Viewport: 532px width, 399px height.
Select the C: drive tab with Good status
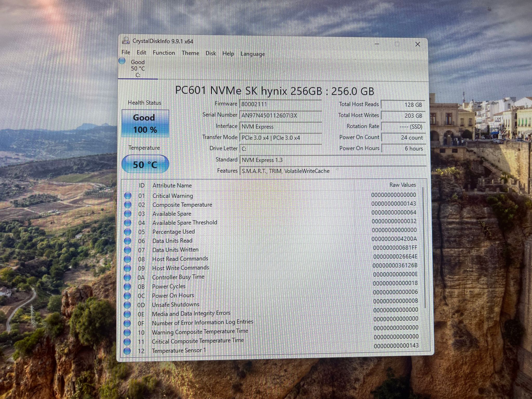pos(138,68)
